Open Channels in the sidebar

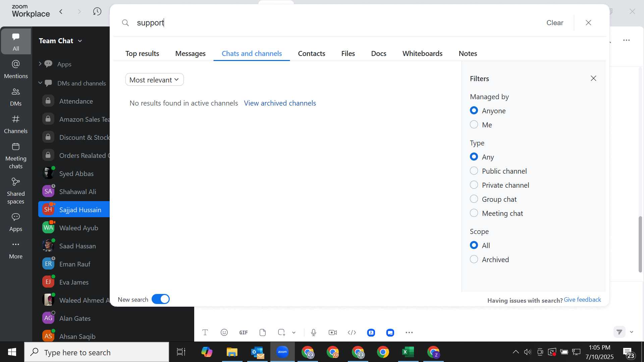click(16, 124)
